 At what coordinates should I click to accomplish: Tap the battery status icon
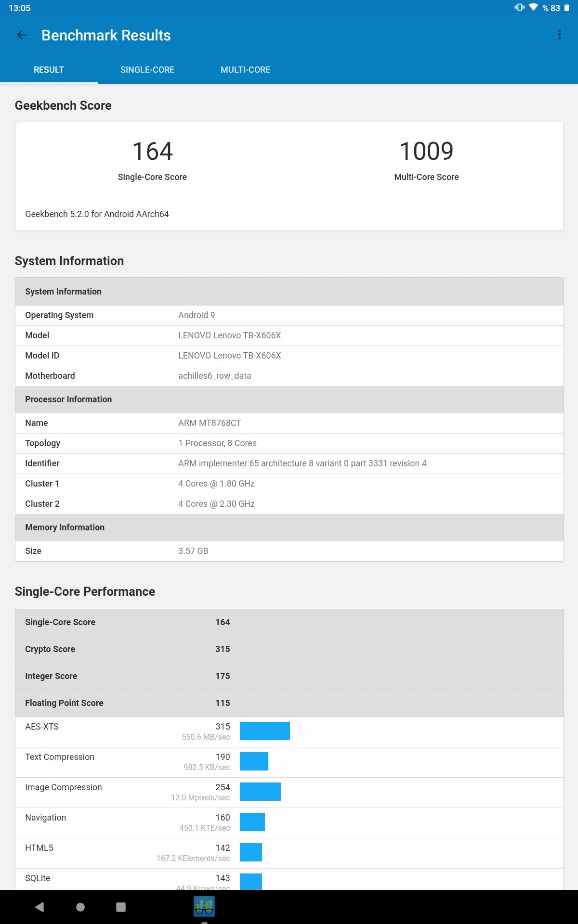566,7
